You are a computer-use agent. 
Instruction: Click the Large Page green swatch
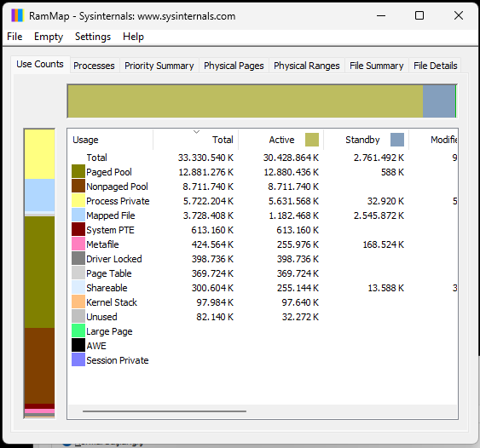pyautogui.click(x=78, y=330)
